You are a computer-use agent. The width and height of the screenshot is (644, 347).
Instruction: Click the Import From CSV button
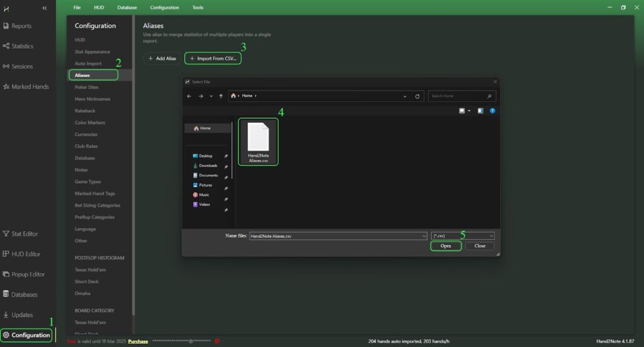(x=213, y=58)
